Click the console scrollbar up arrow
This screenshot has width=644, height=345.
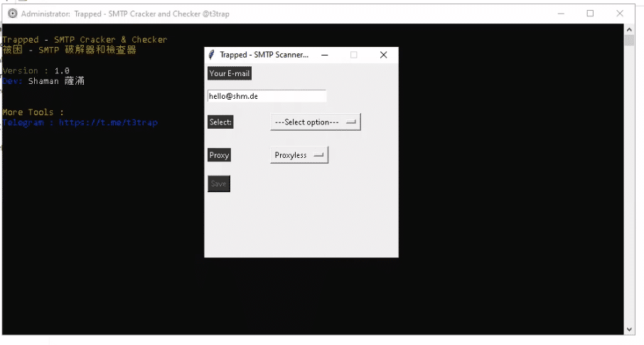pyautogui.click(x=629, y=30)
